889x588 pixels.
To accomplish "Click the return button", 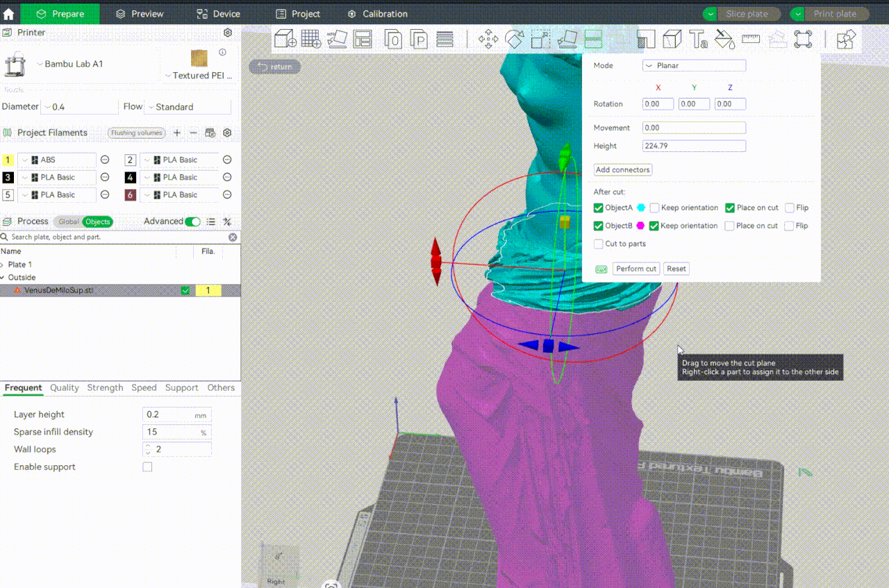I will click(275, 67).
